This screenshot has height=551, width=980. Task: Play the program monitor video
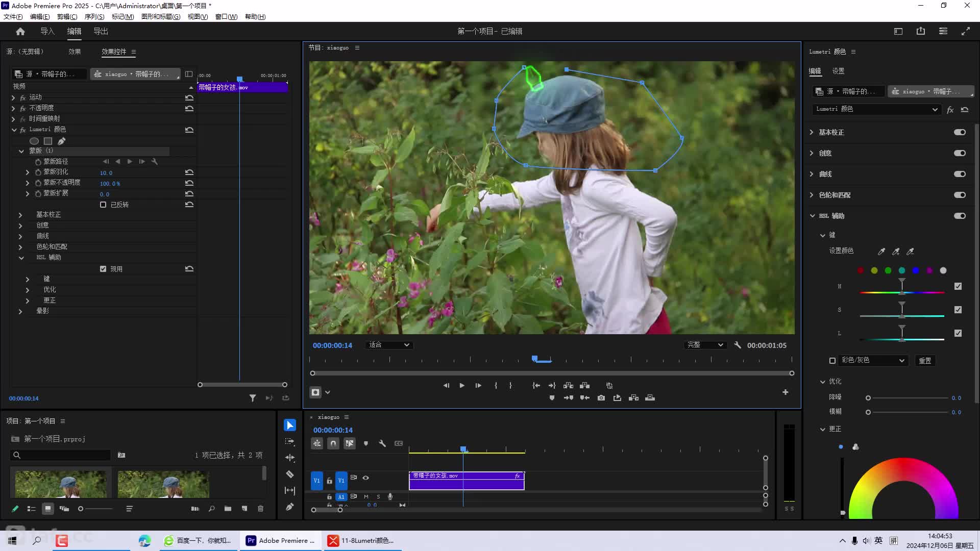point(462,386)
